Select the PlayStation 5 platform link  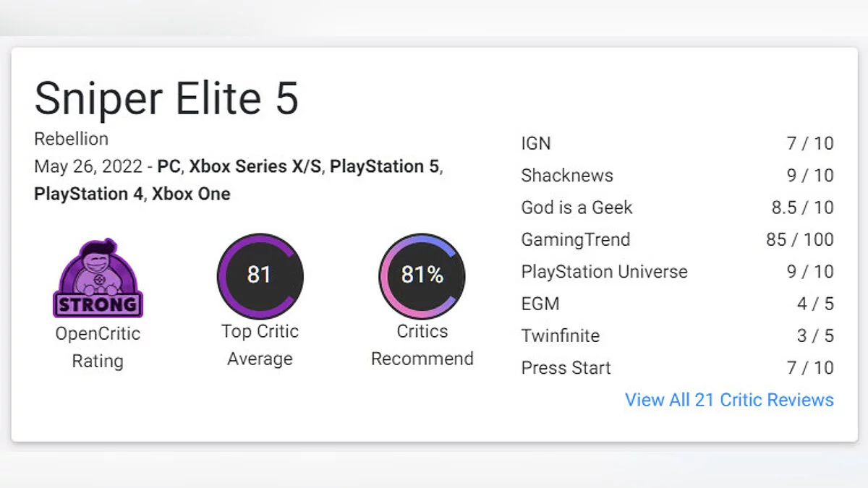(384, 166)
